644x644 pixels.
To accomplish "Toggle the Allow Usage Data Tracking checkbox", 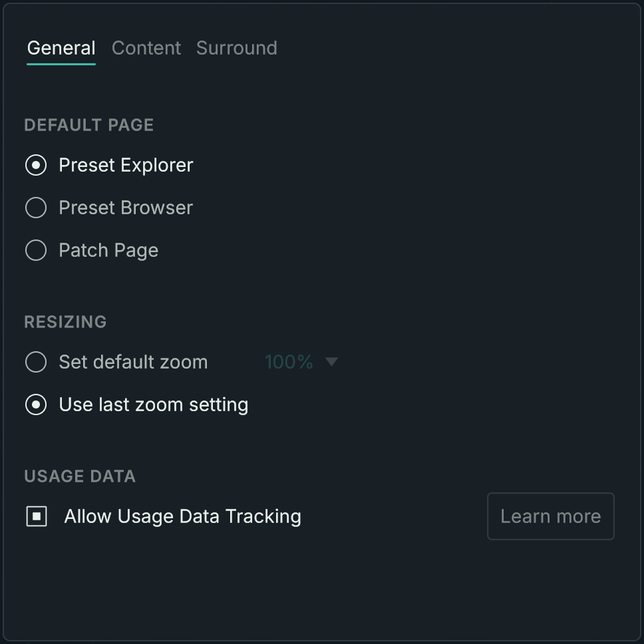I will (37, 516).
